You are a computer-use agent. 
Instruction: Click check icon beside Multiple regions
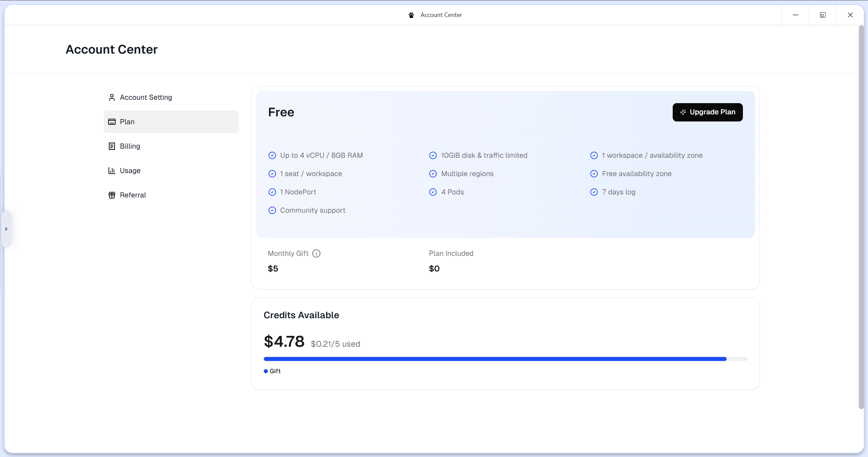pos(433,174)
